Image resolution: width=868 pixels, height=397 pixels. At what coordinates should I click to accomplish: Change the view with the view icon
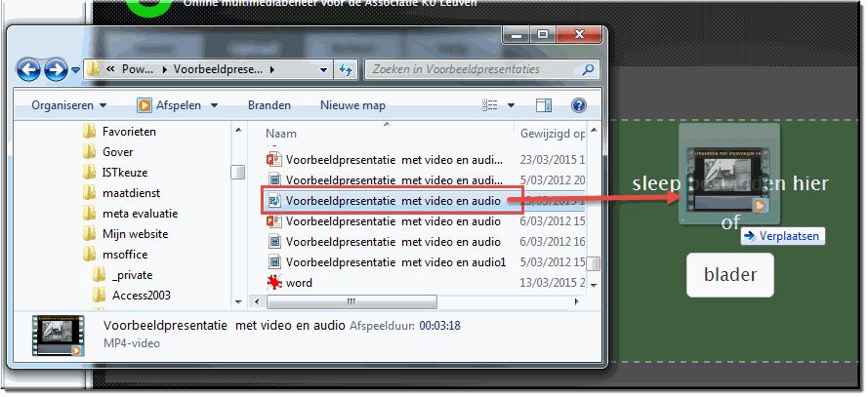pos(490,105)
